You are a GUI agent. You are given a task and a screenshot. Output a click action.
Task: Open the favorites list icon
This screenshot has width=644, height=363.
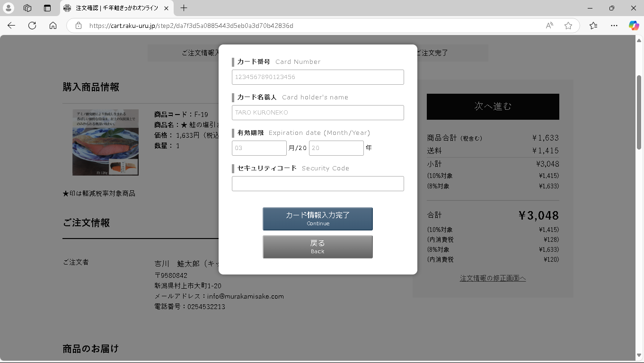click(x=593, y=26)
